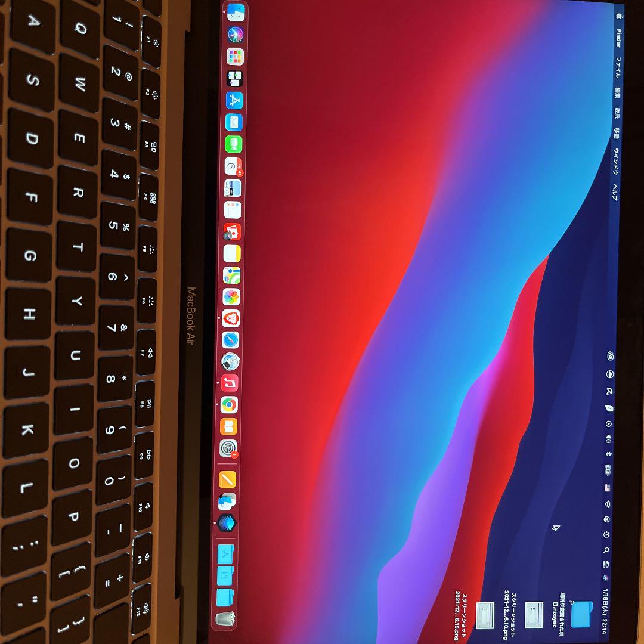The image size is (644, 644).
Task: Switch to Google Chrome in Dock
Action: coord(229,405)
